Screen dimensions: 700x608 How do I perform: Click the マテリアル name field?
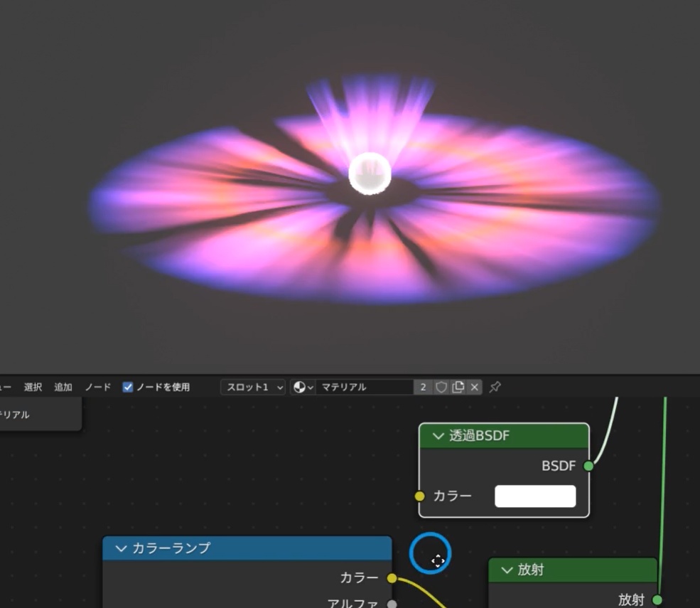[x=365, y=387]
